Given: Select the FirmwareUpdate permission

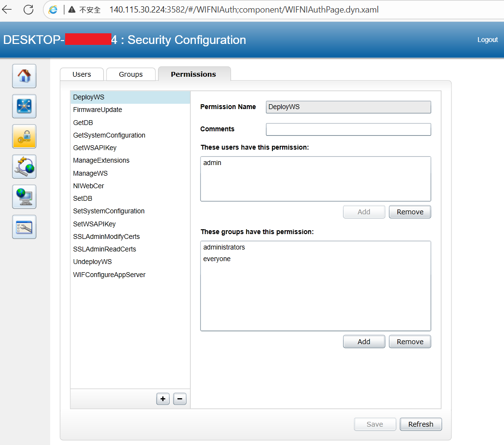Looking at the screenshot, I should click(130, 110).
